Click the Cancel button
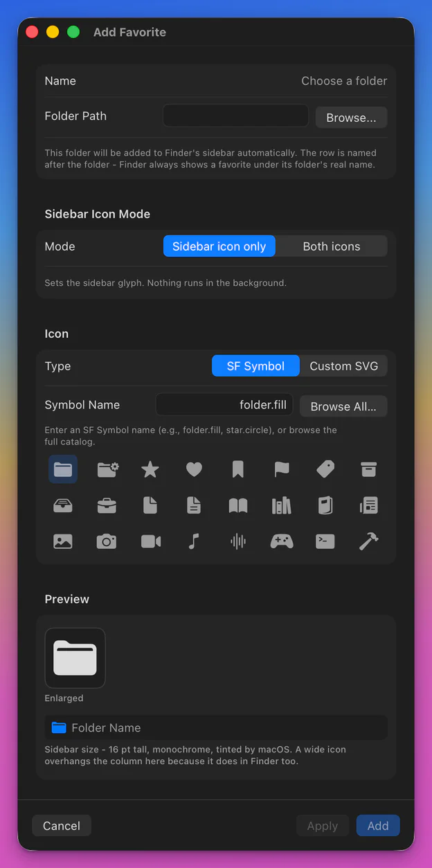Image resolution: width=432 pixels, height=868 pixels. pyautogui.click(x=62, y=826)
